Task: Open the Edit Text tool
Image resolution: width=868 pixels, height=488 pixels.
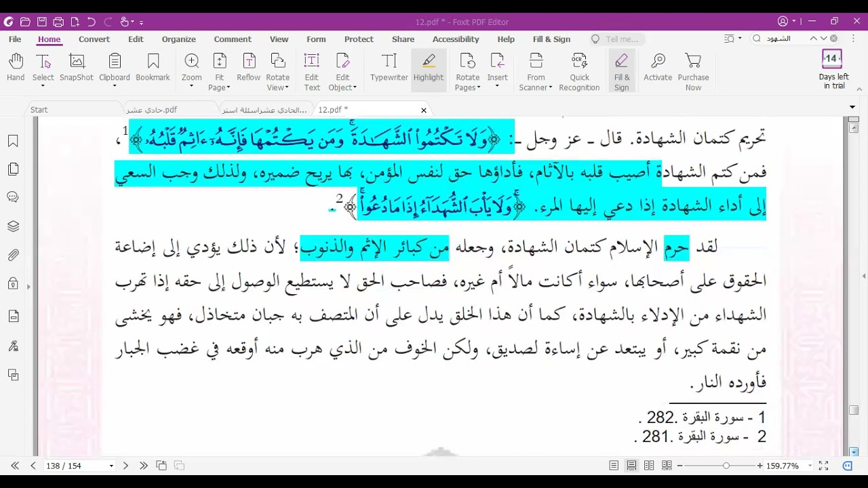Action: (x=312, y=72)
